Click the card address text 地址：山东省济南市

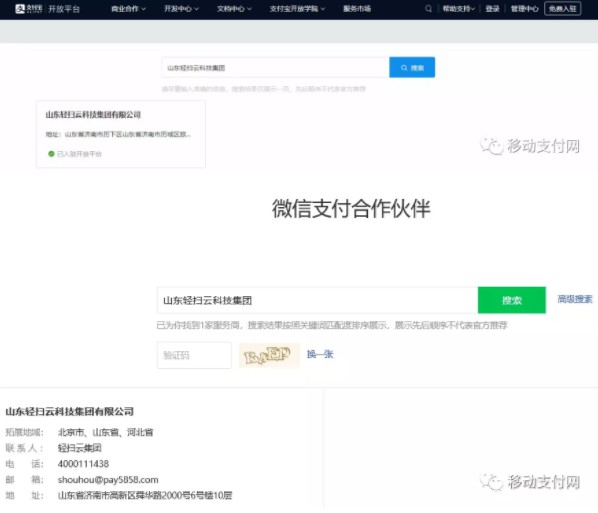click(x=118, y=134)
